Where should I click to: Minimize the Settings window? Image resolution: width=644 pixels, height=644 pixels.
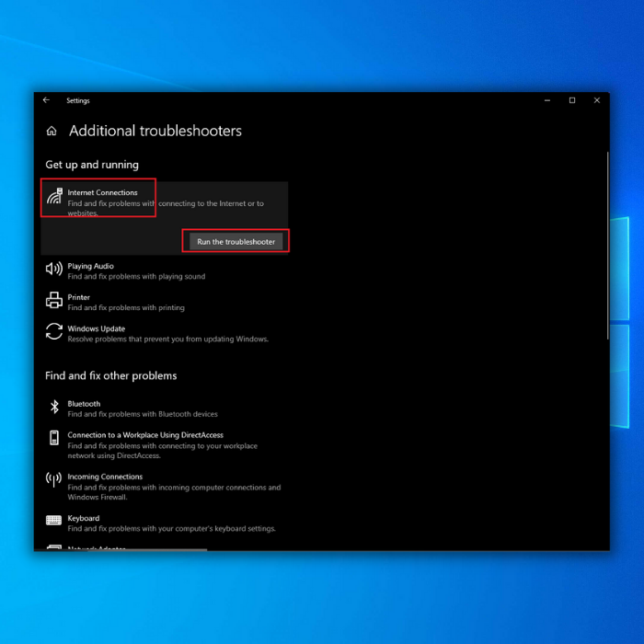click(x=547, y=100)
